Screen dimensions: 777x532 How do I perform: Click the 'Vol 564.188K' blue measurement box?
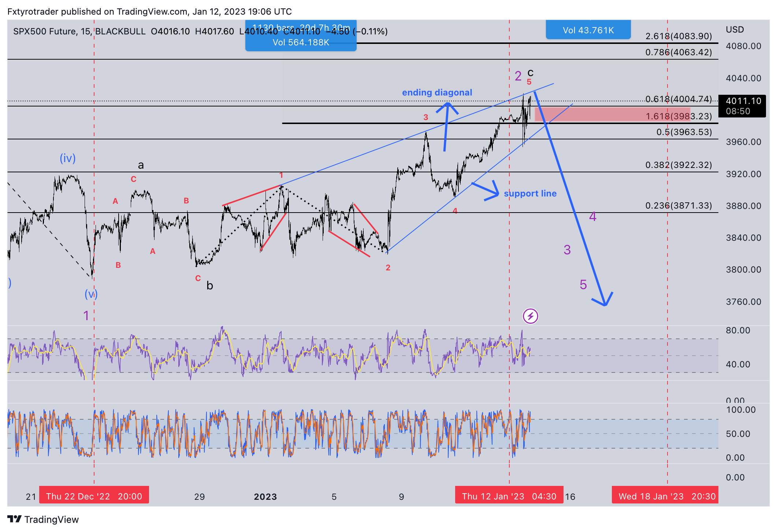tap(301, 36)
